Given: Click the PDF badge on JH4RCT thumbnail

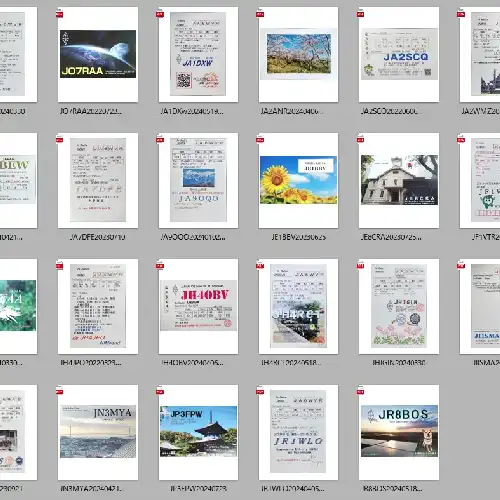Looking at the screenshot, I should point(260,266).
